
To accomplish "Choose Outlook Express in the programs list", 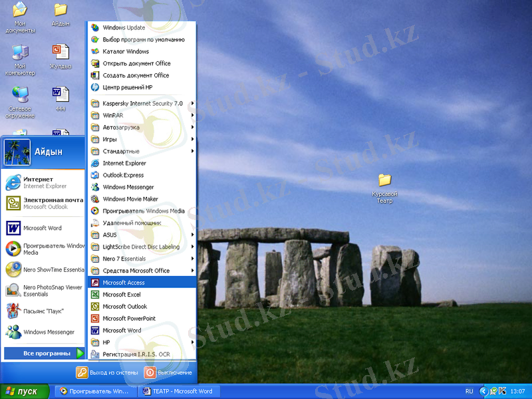I will click(123, 175).
